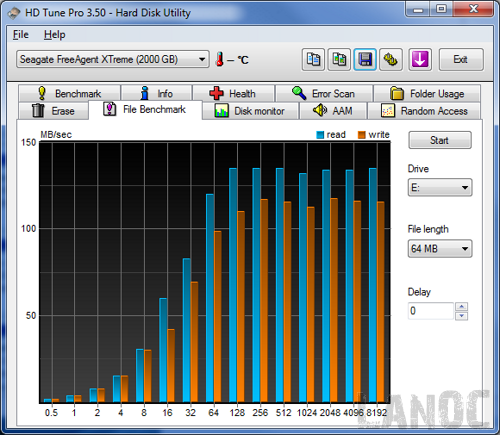Switch to the Benchmark tab
Viewport: 500px width, 435px height.
pyautogui.click(x=70, y=93)
